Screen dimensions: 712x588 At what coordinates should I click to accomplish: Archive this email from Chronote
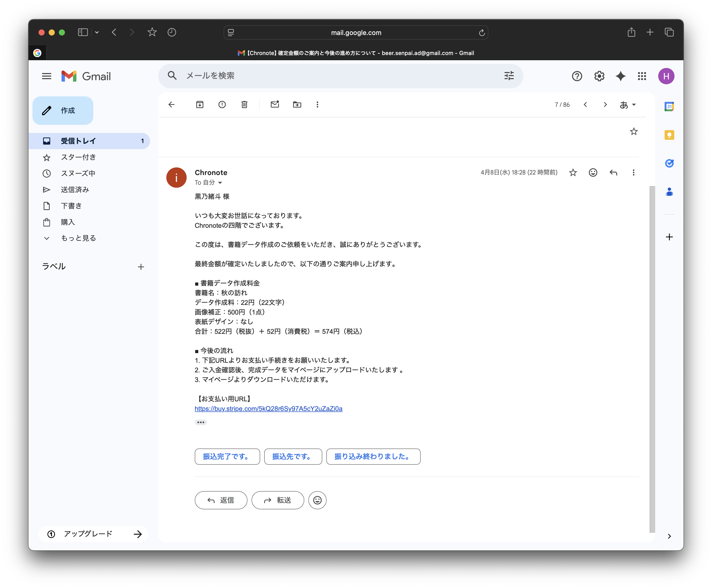tap(200, 105)
